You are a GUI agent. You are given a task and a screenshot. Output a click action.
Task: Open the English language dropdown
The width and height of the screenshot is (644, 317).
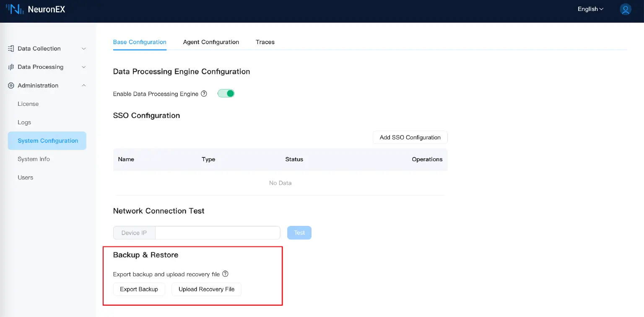point(590,9)
